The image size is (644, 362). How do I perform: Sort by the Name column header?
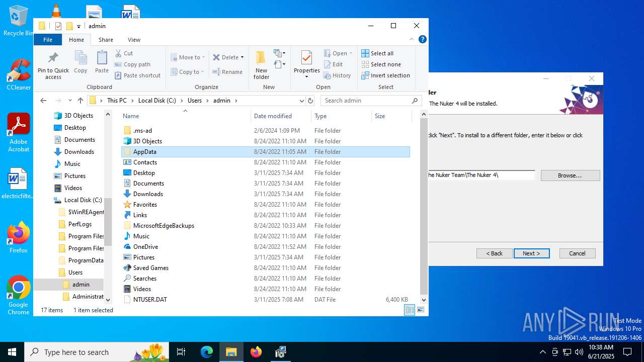point(186,116)
